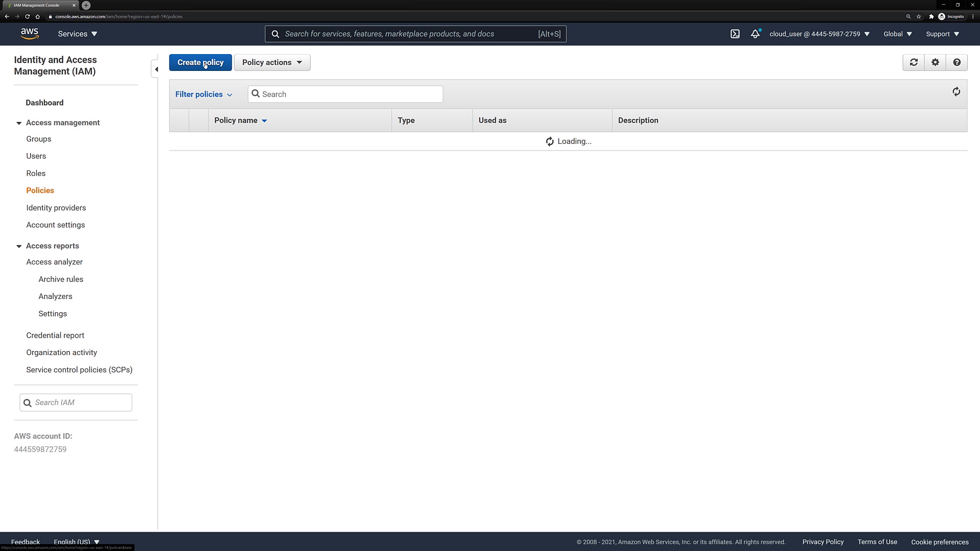The image size is (980, 551).
Task: Go to Roles in the sidebar
Action: 36,173
